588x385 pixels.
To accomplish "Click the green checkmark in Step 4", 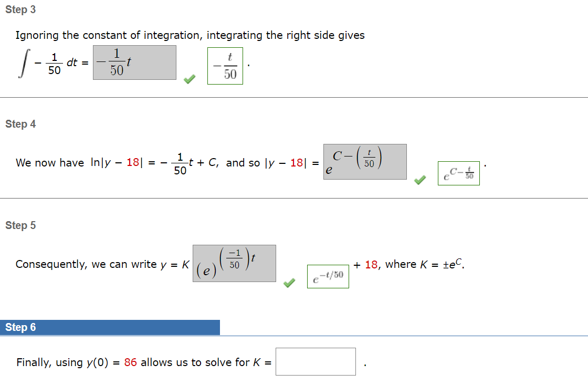I will tap(419, 180).
